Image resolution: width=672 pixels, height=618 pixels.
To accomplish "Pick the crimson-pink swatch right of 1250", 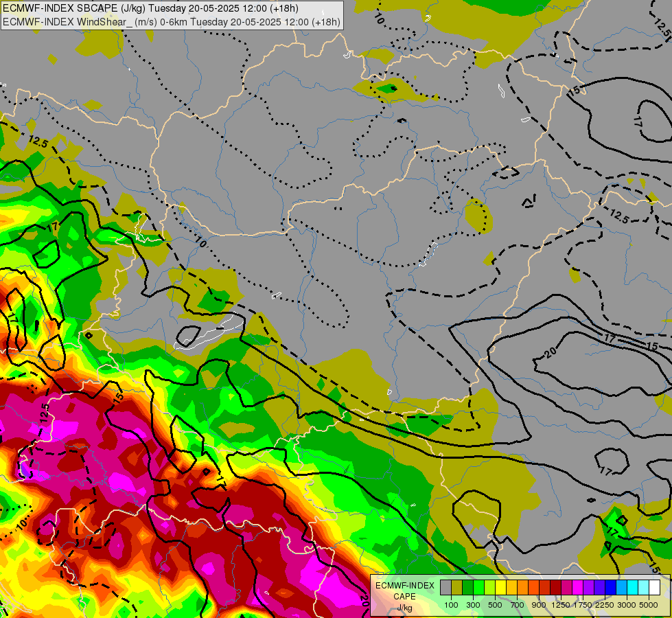I will (x=566, y=588).
